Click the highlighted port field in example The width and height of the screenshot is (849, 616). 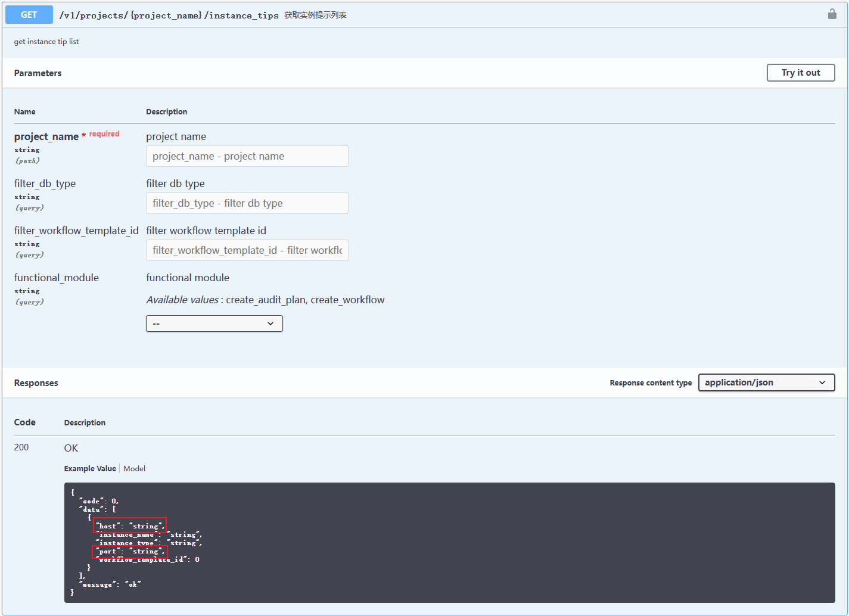(129, 551)
